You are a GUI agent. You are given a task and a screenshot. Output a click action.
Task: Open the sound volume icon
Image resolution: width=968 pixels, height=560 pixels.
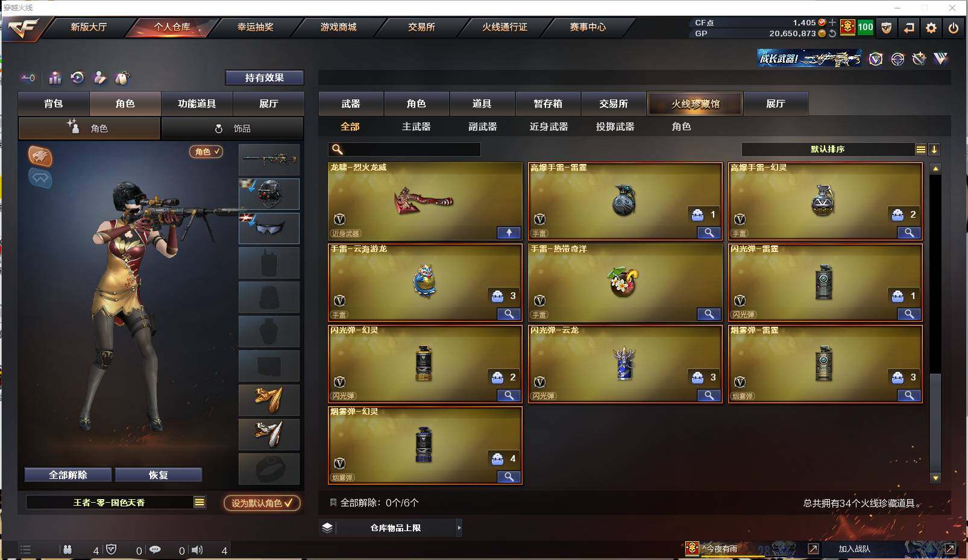point(197,550)
